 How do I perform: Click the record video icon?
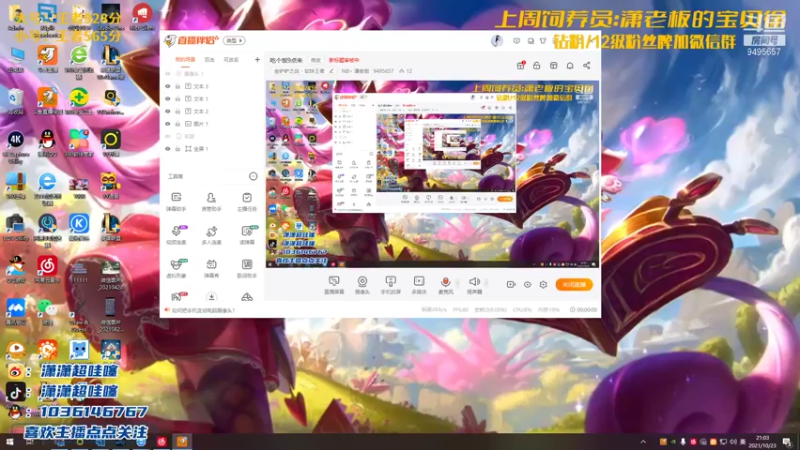pyautogui.click(x=511, y=284)
